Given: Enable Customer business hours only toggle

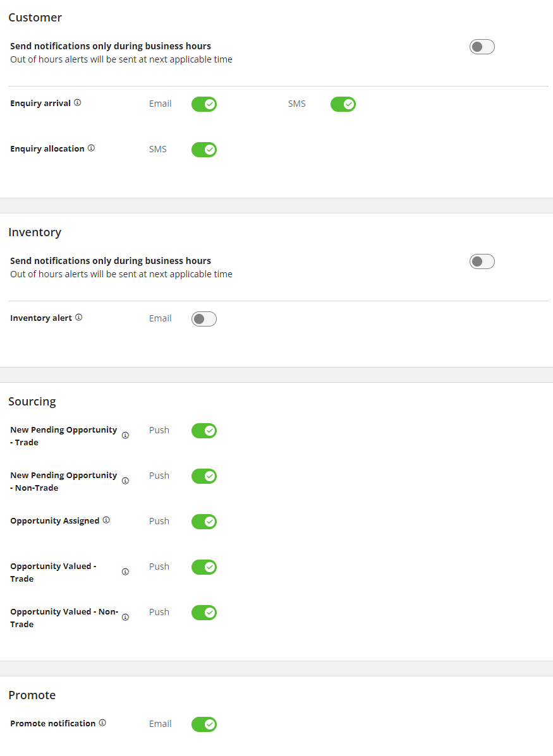Looking at the screenshot, I should (482, 47).
